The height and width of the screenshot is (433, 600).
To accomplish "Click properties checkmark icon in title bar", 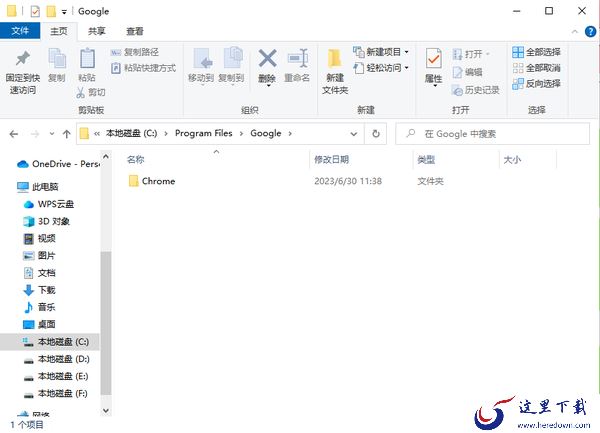I will [35, 11].
